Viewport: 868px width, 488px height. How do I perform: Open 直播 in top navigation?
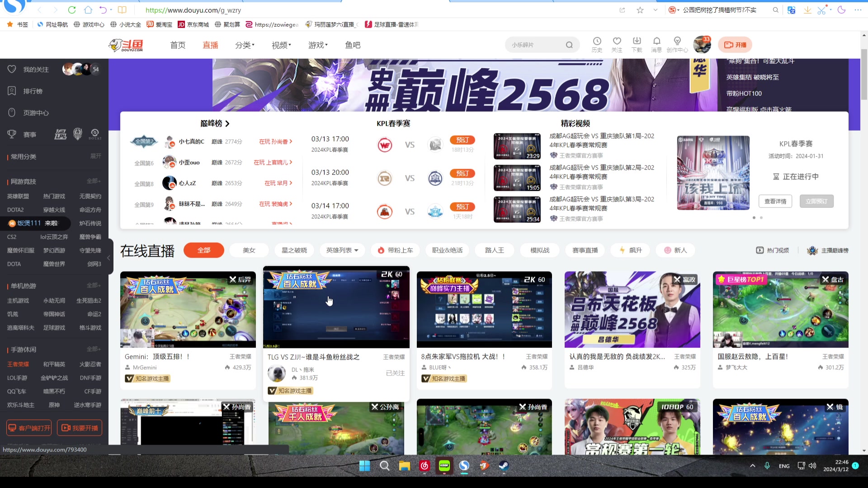point(210,45)
